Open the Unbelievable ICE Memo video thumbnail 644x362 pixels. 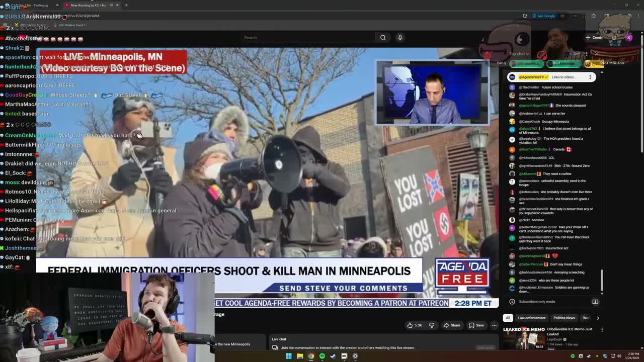524,337
